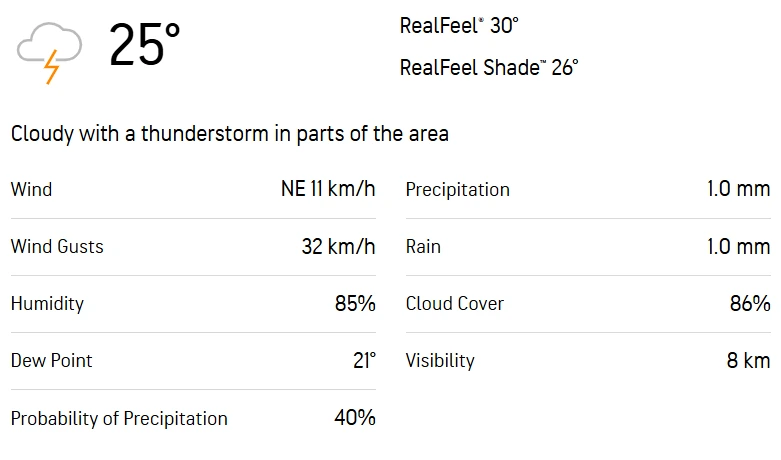Click the 8 km visibility value
Image resolution: width=781 pixels, height=460 pixels.
748,360
